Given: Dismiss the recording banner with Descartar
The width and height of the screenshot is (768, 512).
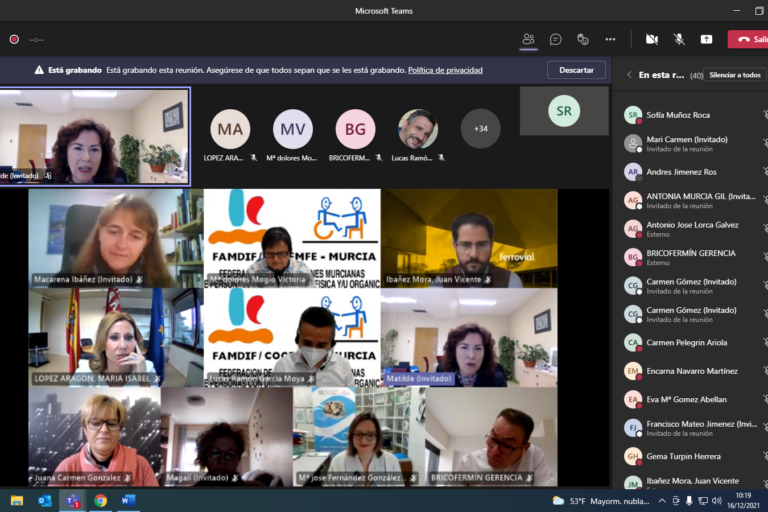Looking at the screenshot, I should 576,70.
